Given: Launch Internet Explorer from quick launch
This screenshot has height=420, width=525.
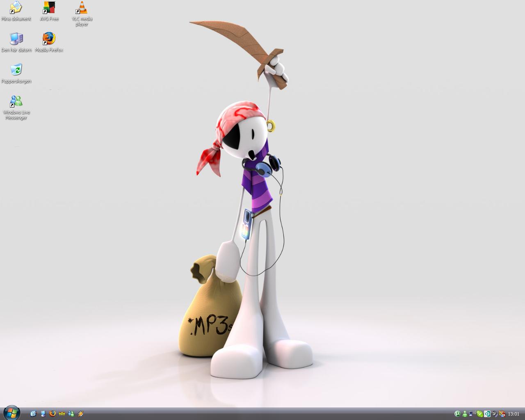Looking at the screenshot, I should tap(33, 414).
